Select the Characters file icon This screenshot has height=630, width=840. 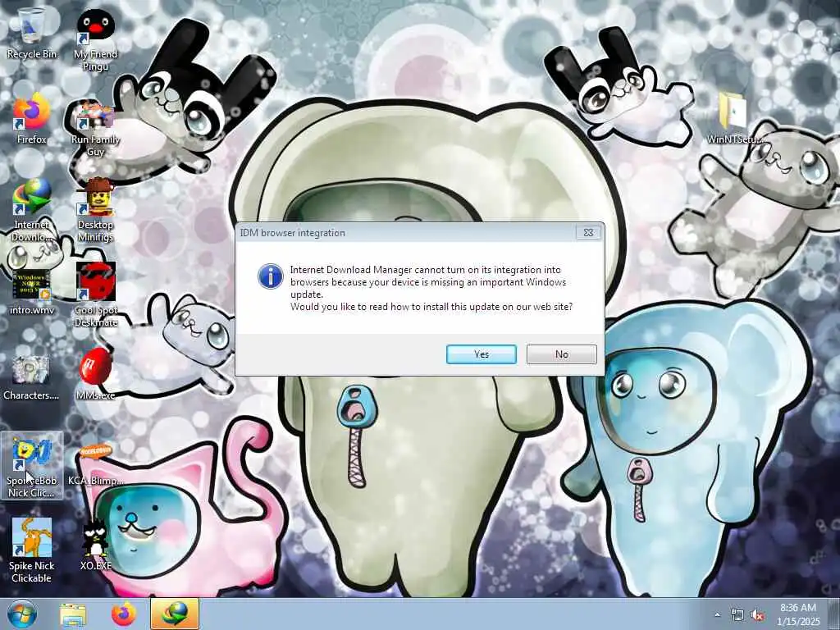tap(31, 377)
